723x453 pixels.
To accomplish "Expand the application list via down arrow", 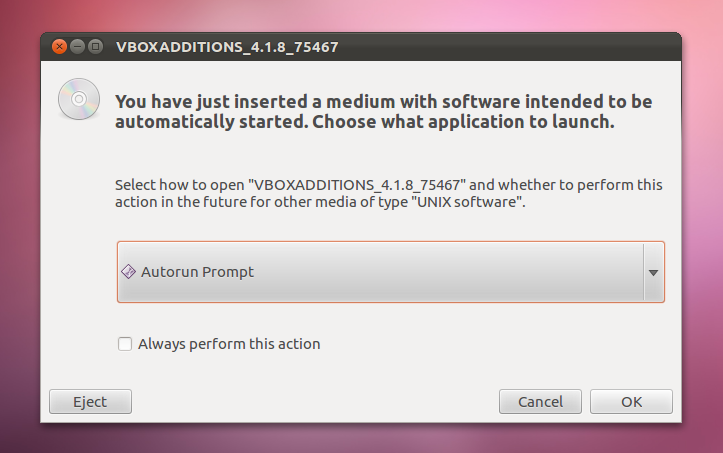I will 653,273.
